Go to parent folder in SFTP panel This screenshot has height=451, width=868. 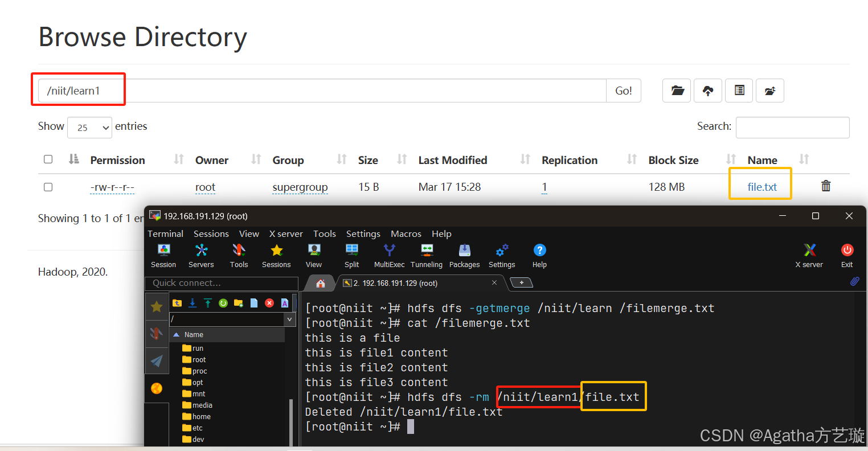tap(177, 303)
